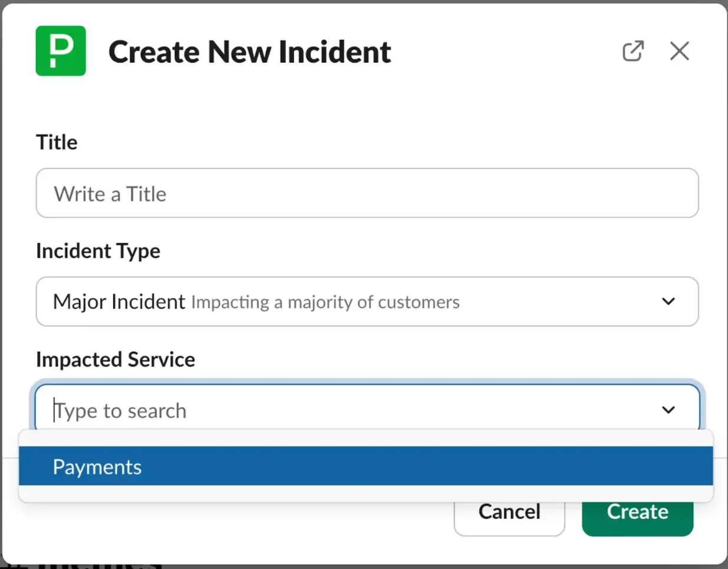This screenshot has height=569, width=728.
Task: Click the Impacted Service label
Action: pyautogui.click(x=116, y=359)
